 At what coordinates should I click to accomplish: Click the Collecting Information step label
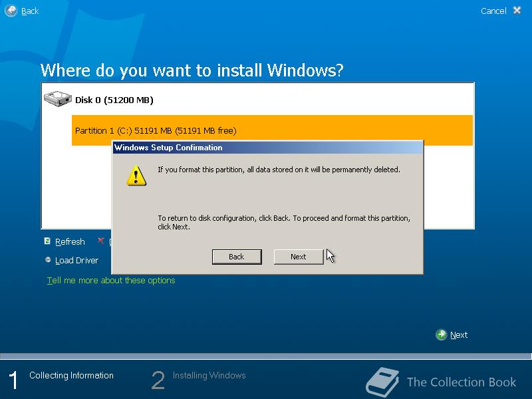click(x=71, y=375)
